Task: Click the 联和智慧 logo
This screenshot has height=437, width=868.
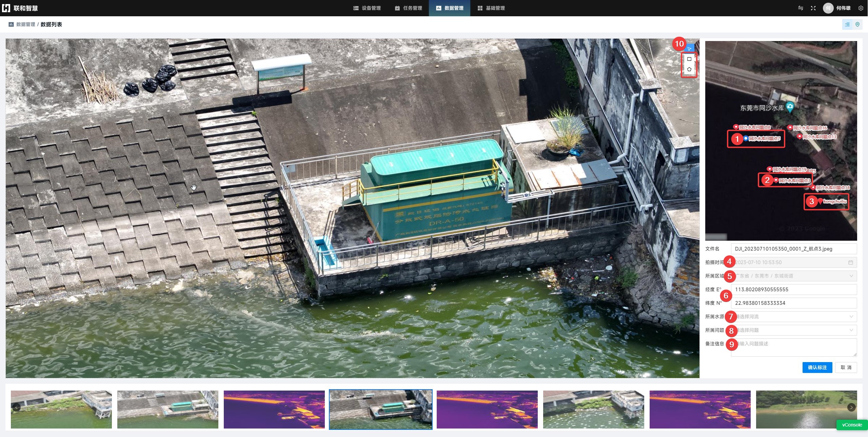Action: (x=20, y=8)
